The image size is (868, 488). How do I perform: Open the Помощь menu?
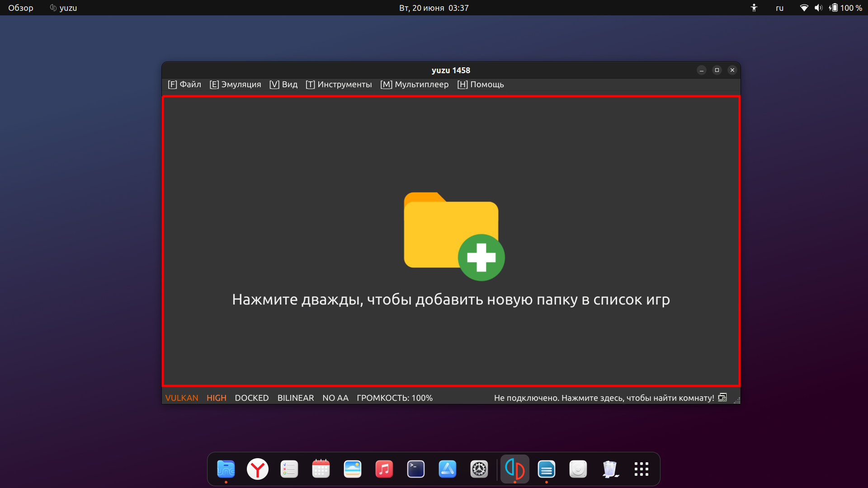(481, 84)
